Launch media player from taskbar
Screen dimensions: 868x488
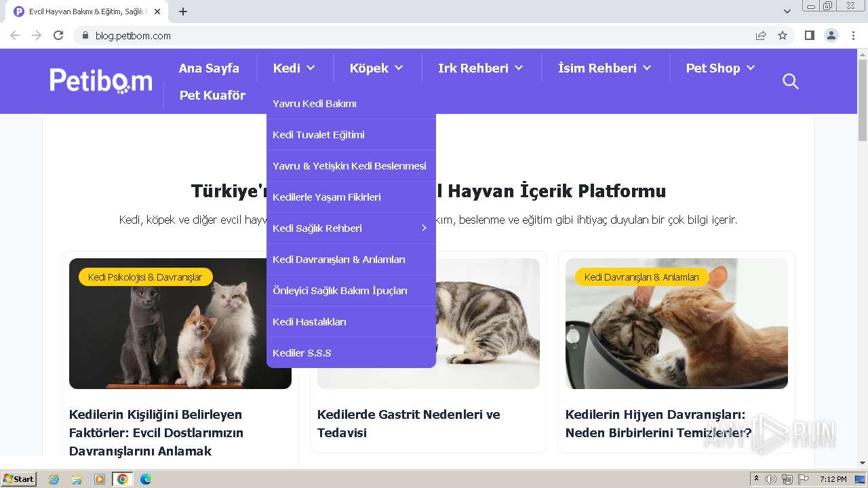pyautogui.click(x=100, y=479)
